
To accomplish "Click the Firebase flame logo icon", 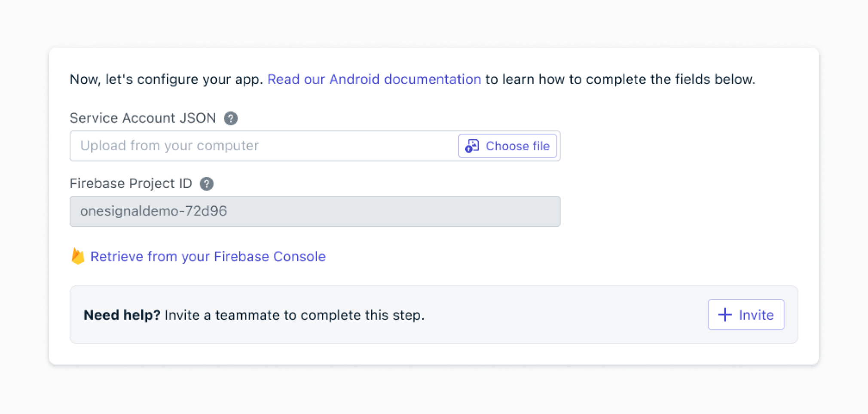I will (78, 256).
